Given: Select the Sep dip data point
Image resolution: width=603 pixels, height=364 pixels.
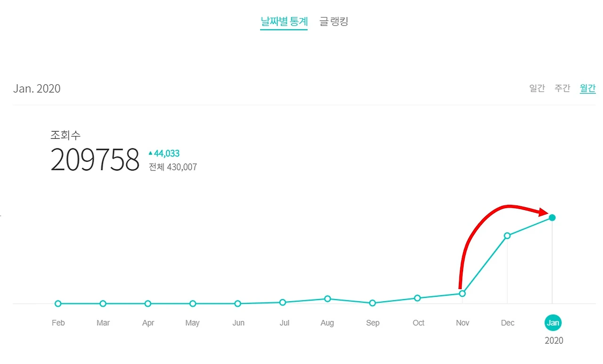Looking at the screenshot, I should pos(372,303).
